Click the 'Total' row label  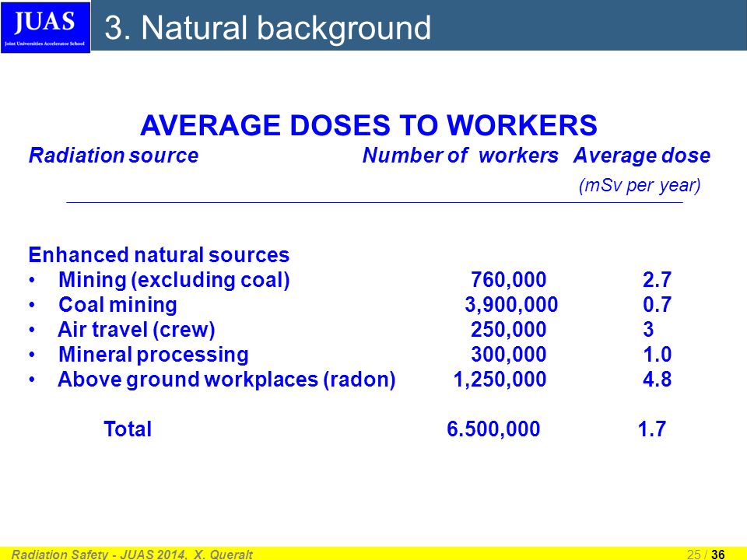(x=128, y=429)
